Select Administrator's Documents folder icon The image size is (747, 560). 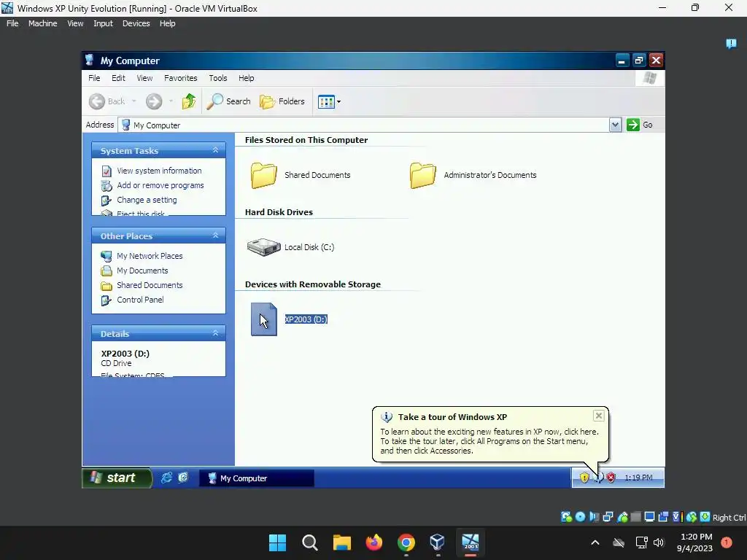[422, 175]
